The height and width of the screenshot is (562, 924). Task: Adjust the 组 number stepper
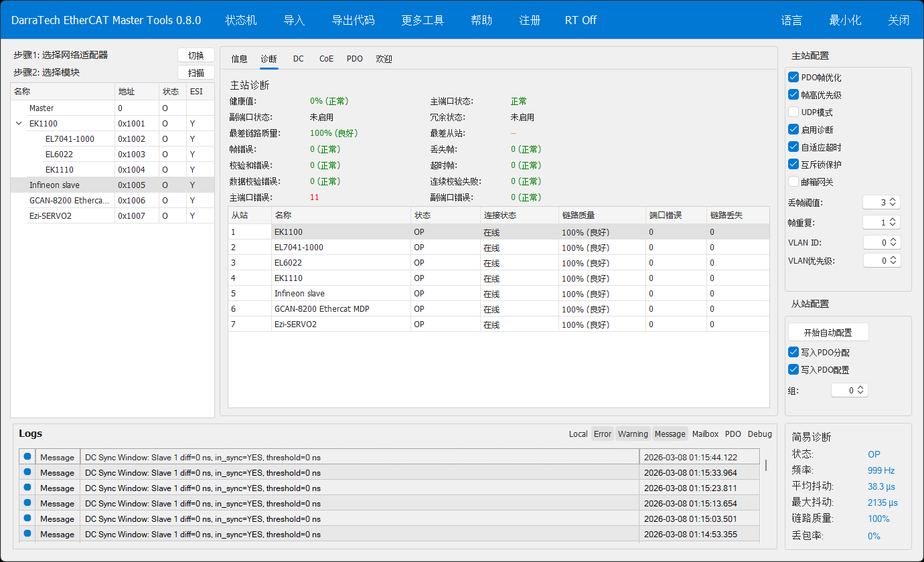coord(860,390)
